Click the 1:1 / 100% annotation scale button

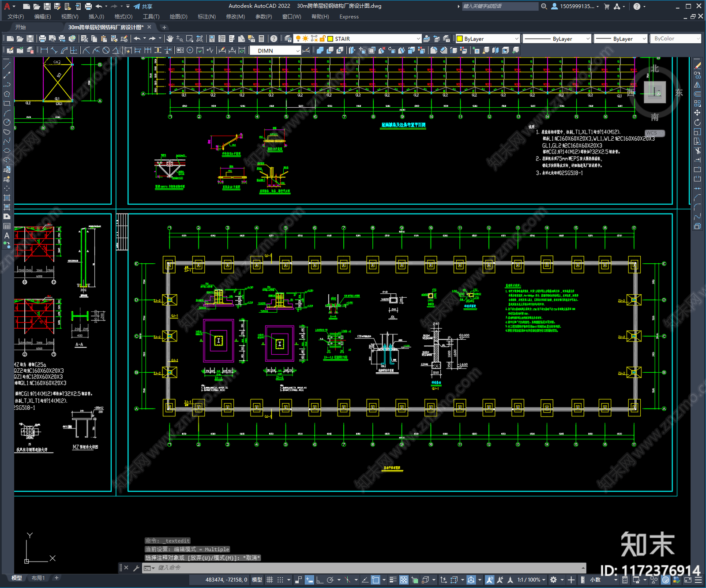531,580
